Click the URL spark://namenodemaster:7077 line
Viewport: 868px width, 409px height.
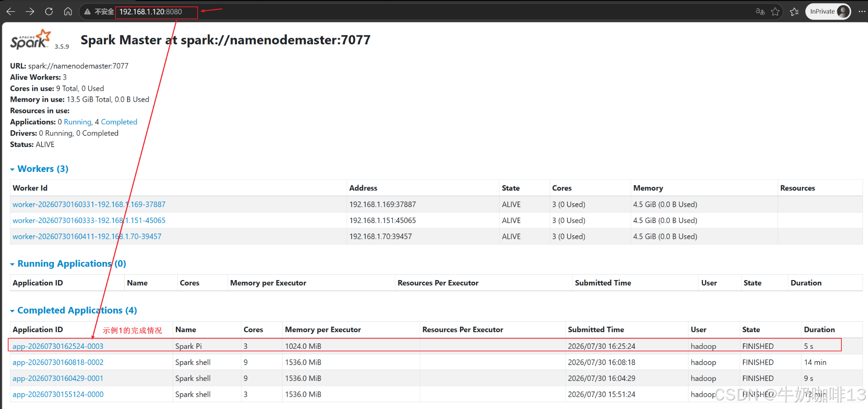click(69, 66)
